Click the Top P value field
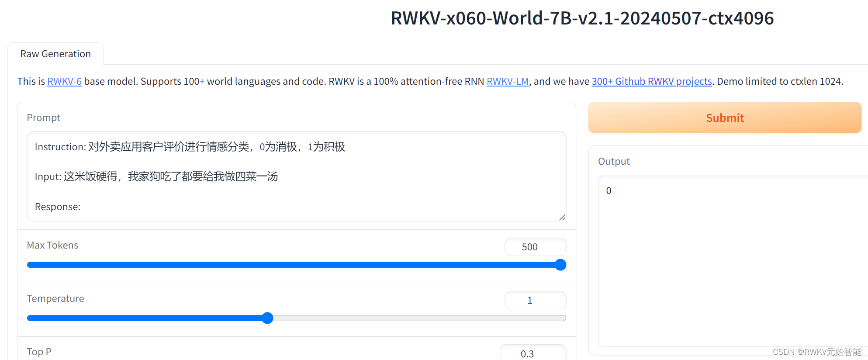Image resolution: width=868 pixels, height=360 pixels. point(533,353)
